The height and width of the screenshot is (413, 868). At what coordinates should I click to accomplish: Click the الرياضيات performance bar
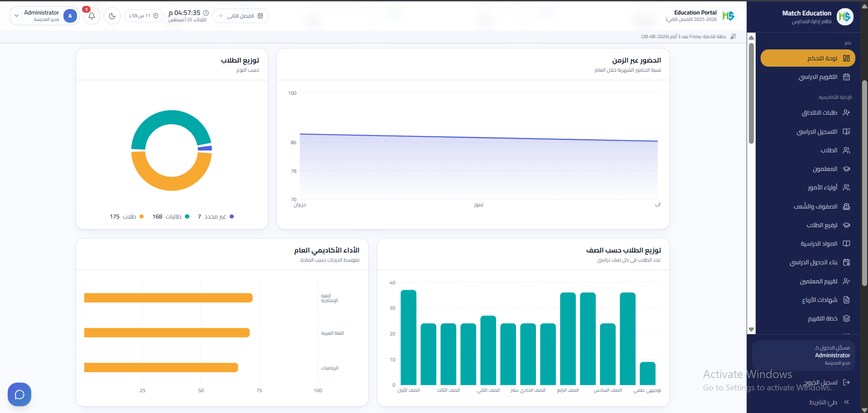pyautogui.click(x=161, y=368)
